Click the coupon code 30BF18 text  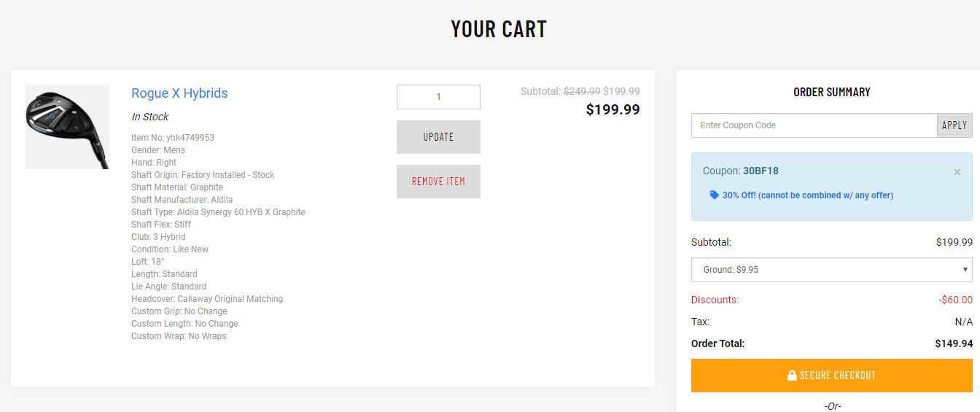point(761,171)
